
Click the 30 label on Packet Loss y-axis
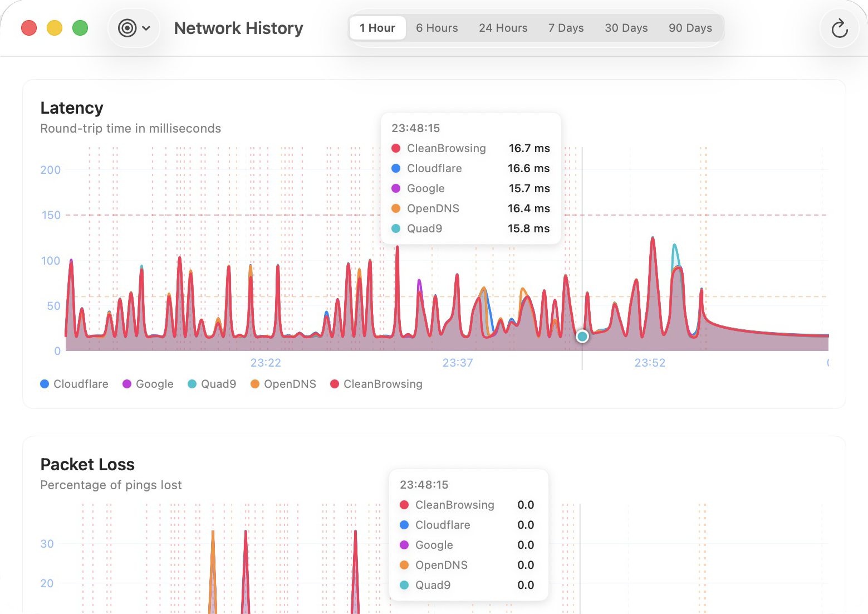[47, 544]
